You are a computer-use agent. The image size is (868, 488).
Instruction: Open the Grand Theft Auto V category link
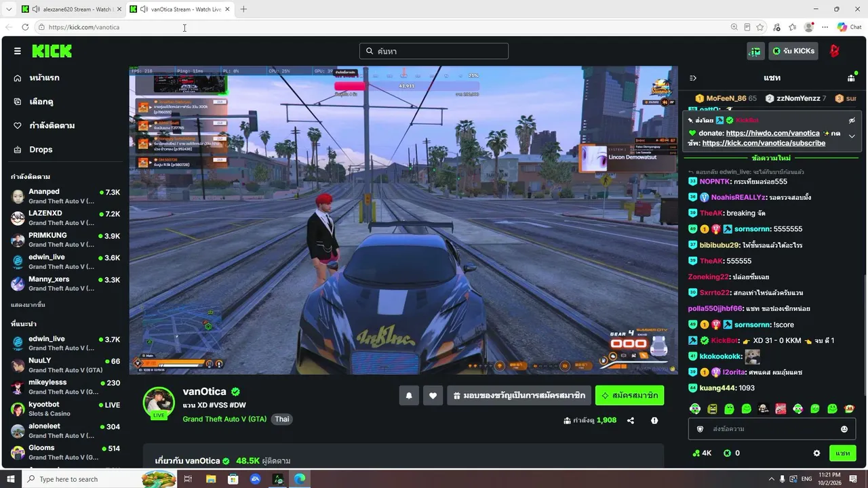click(x=224, y=419)
